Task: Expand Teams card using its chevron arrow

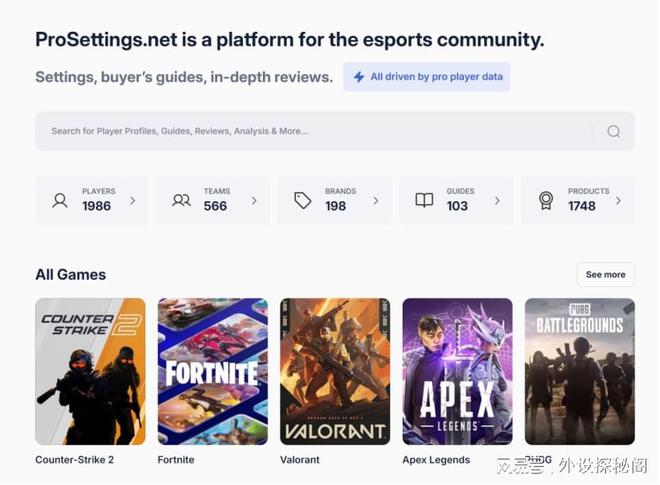Action: (254, 200)
